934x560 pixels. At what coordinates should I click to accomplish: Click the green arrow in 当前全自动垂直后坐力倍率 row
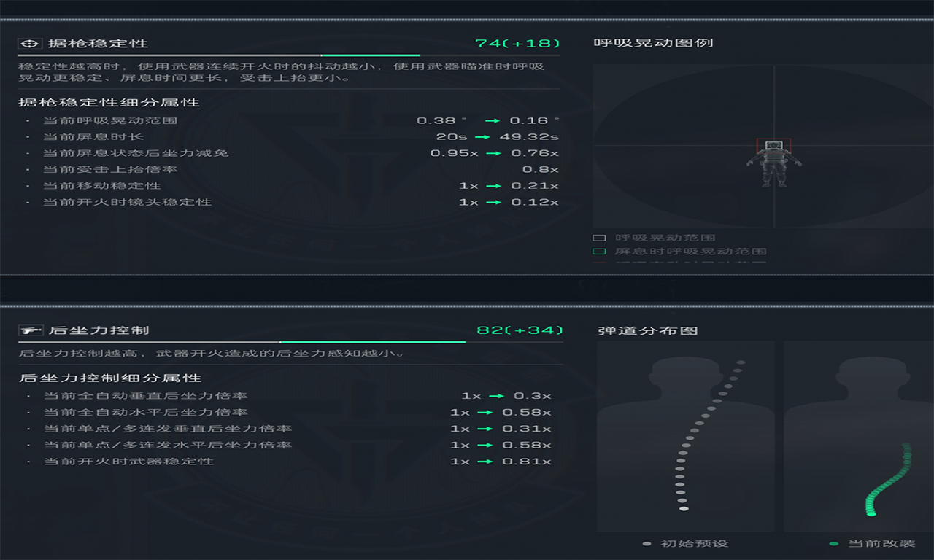496,396
